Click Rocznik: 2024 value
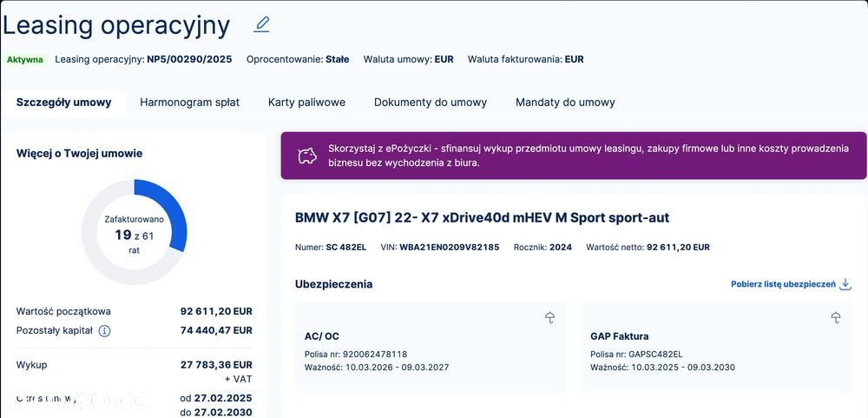The image size is (868, 418). point(561,248)
